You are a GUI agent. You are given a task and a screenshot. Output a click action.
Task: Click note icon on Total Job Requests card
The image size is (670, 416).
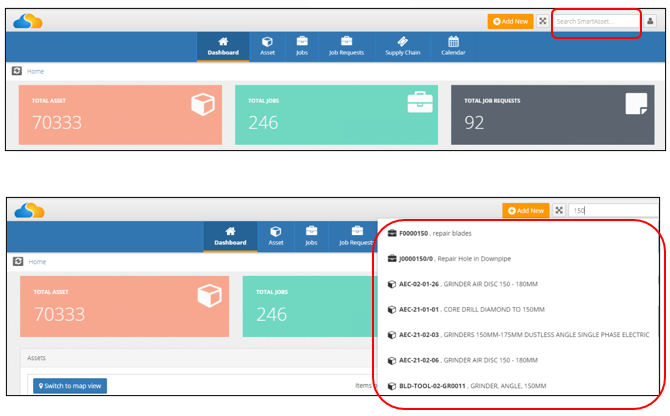636,104
